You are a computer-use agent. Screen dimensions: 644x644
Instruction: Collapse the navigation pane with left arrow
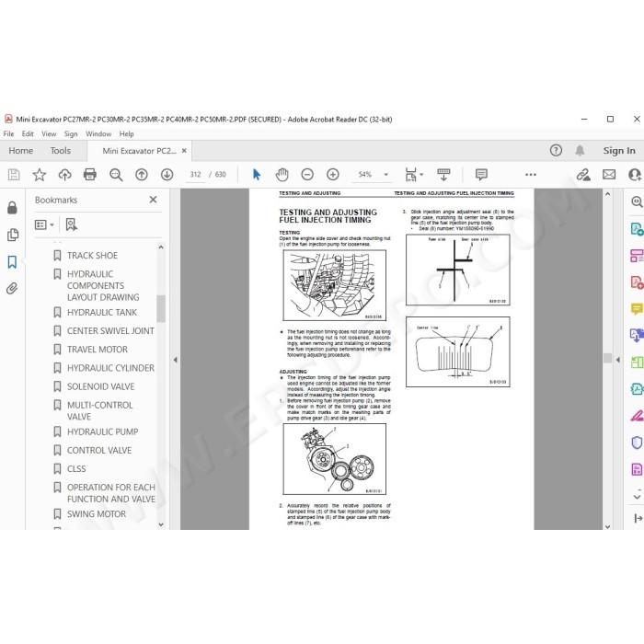(176, 360)
